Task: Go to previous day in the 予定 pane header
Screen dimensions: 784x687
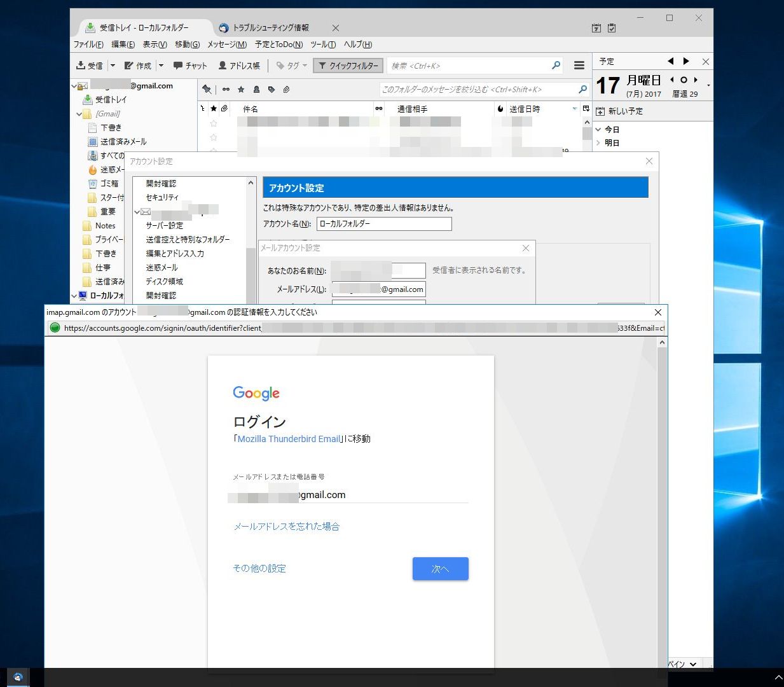Action: coord(670,61)
